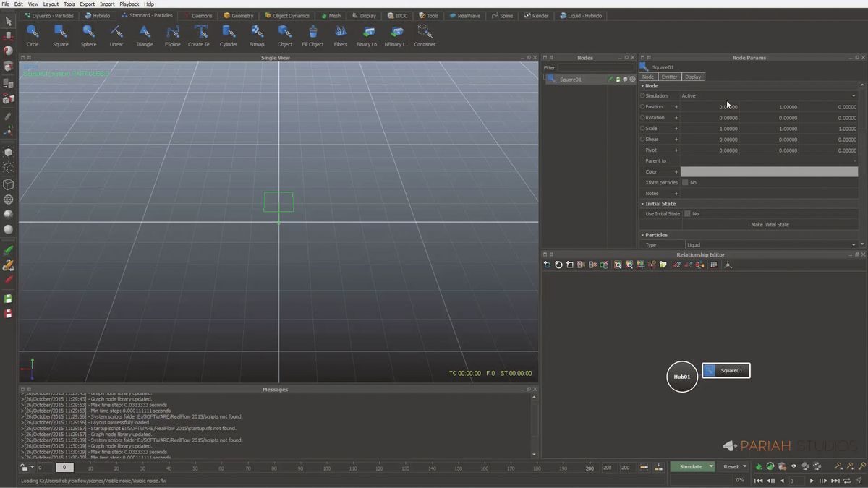The height and width of the screenshot is (488, 868).
Task: Create a Fibers object
Action: tap(340, 34)
